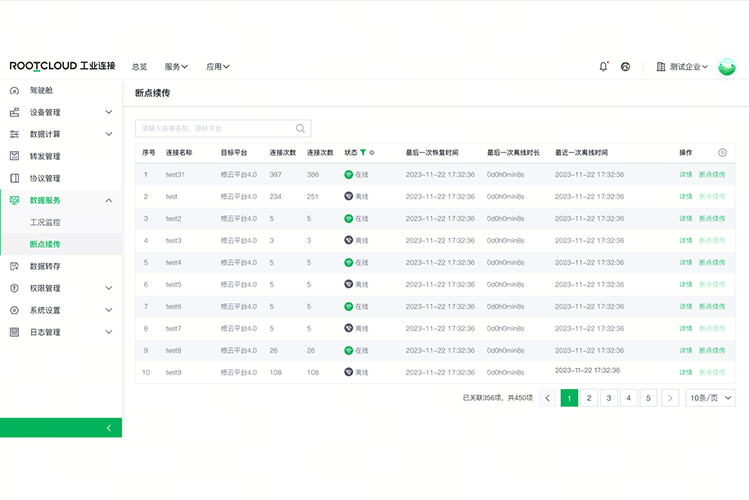This screenshot has height=500, width=749.
Task: Click the notification bell icon
Action: coord(603,67)
